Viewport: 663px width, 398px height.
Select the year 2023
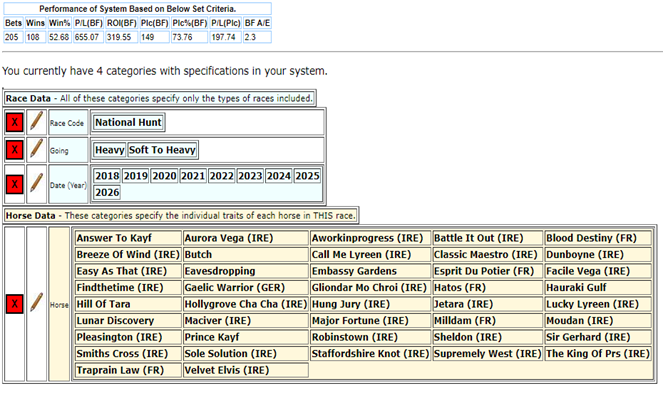point(250,176)
